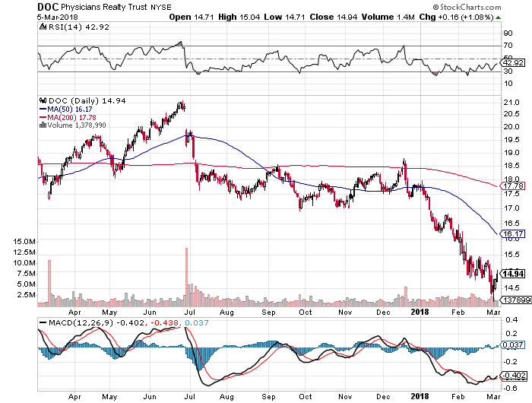532x403 pixels.
Task: Click the 2018 year label under the price chart
Action: tap(420, 312)
